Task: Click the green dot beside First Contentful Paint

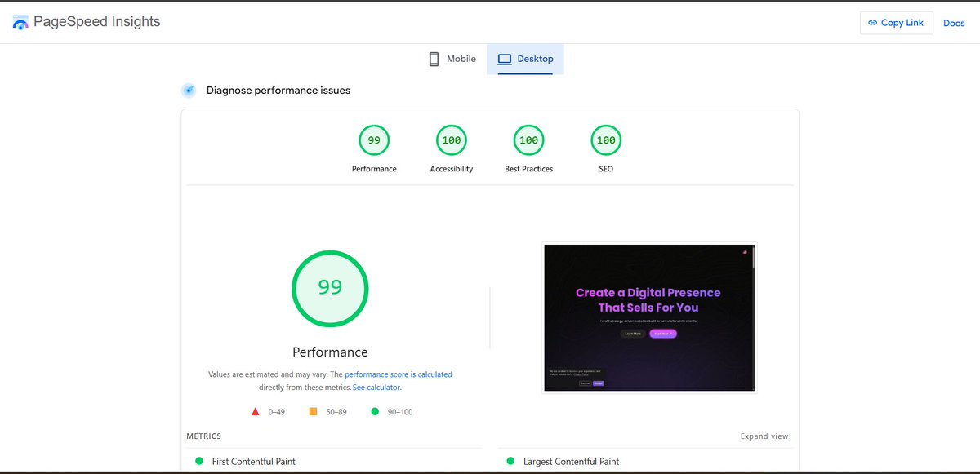Action: pos(198,461)
